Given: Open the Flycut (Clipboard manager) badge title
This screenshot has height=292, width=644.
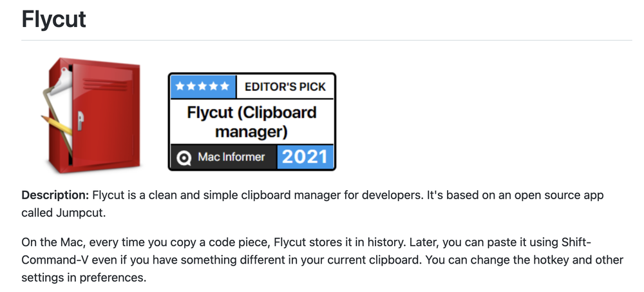Looking at the screenshot, I should [252, 122].
